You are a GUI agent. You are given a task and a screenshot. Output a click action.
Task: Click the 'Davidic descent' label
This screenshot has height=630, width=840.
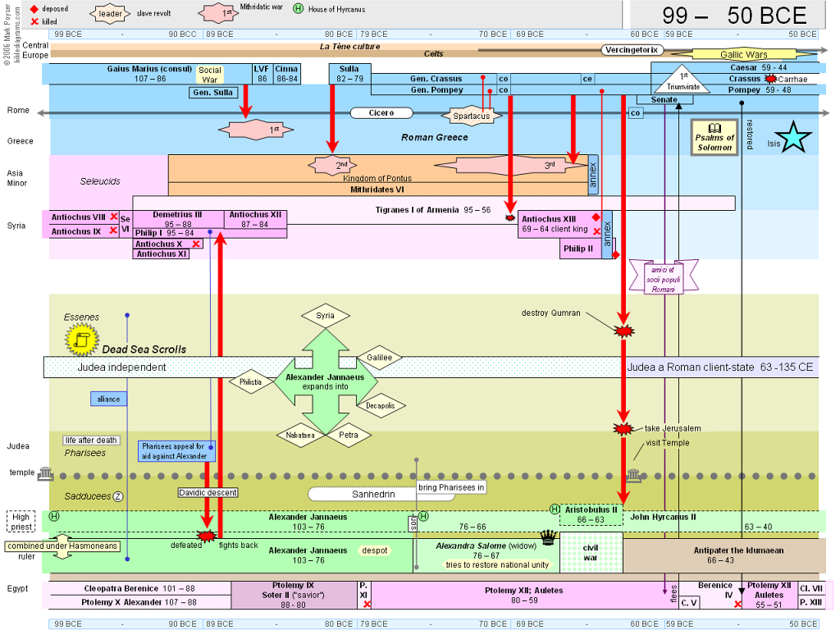pyautogui.click(x=208, y=492)
